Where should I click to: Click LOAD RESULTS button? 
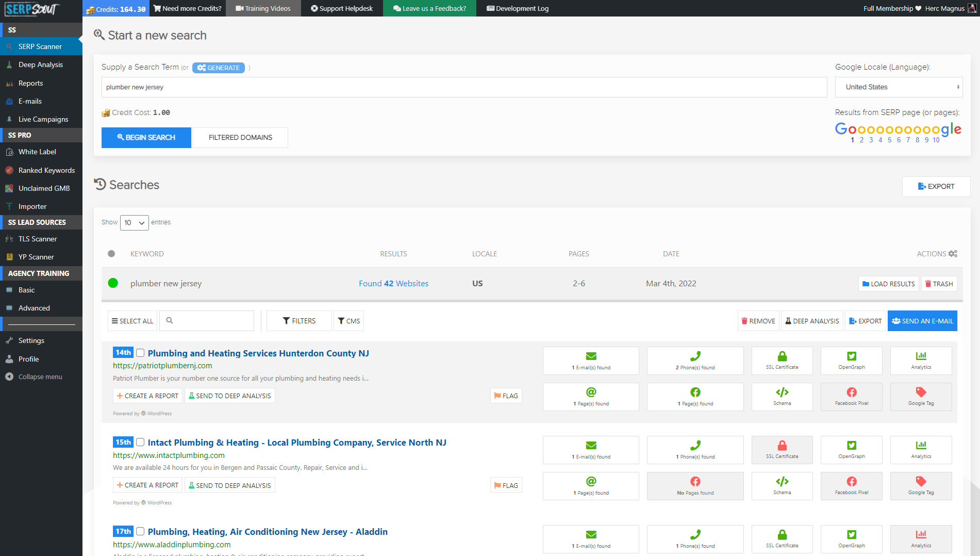pyautogui.click(x=889, y=284)
